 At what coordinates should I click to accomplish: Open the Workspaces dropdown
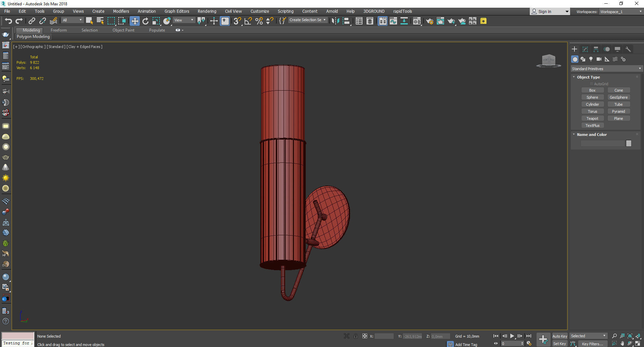point(621,12)
